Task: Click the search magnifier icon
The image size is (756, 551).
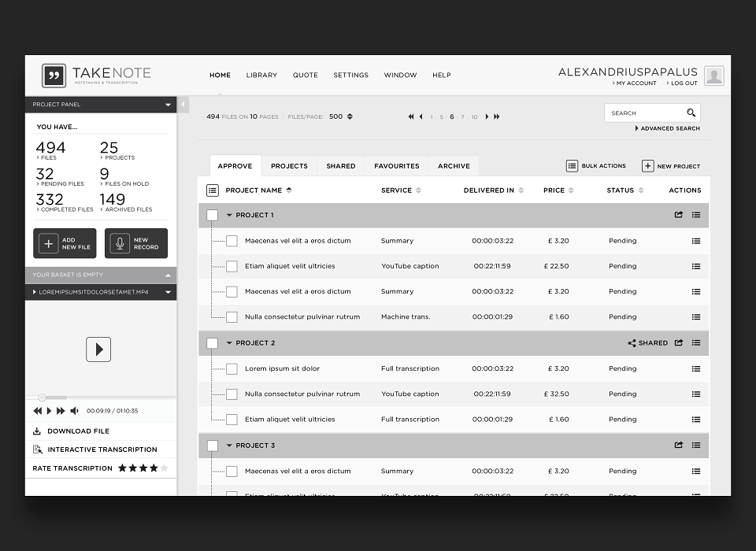Action: click(x=691, y=113)
